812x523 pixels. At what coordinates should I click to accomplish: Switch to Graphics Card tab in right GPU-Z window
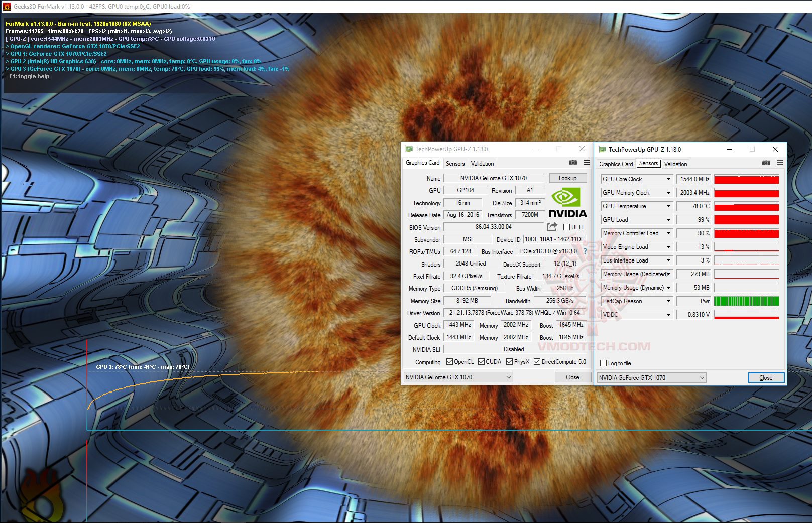pos(616,164)
